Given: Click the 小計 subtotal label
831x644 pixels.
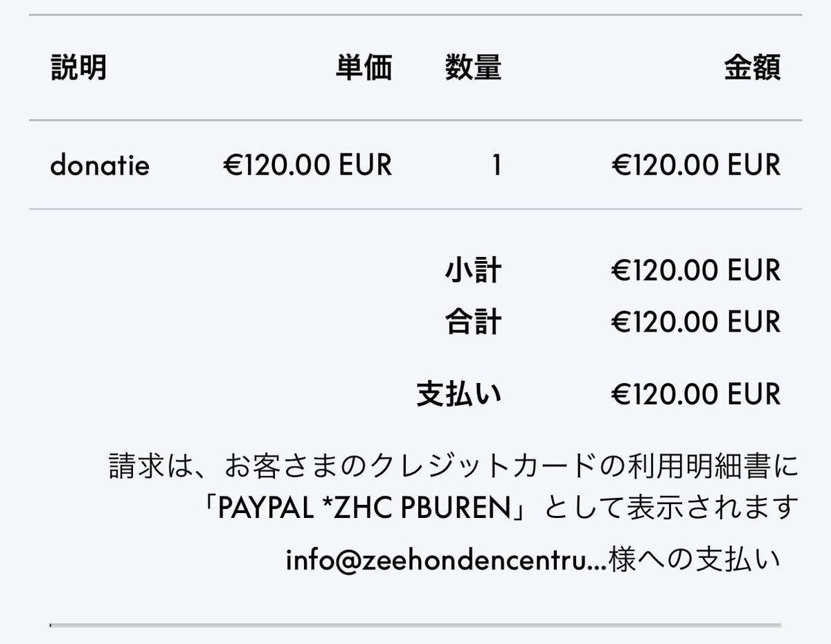Looking at the screenshot, I should (473, 269).
